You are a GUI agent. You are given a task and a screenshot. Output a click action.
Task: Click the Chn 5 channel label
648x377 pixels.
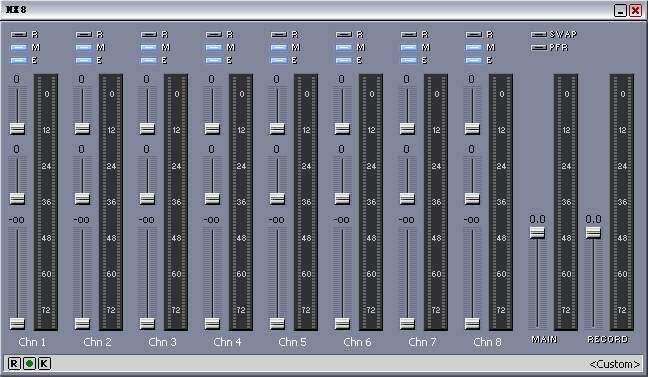pyautogui.click(x=292, y=342)
